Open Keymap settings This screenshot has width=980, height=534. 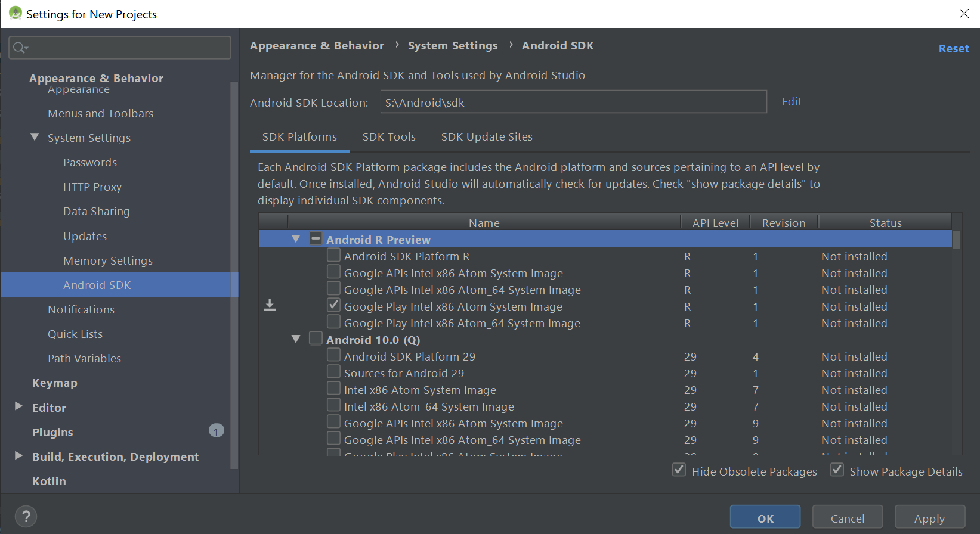tap(55, 383)
